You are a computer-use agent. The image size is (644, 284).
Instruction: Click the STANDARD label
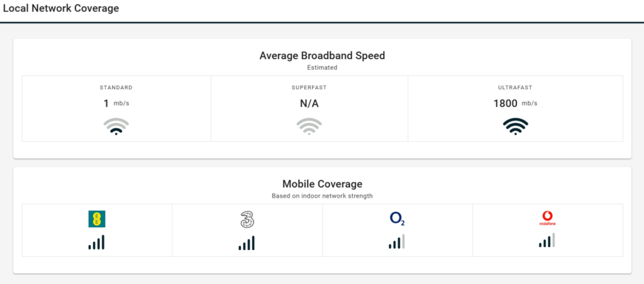[x=116, y=87]
